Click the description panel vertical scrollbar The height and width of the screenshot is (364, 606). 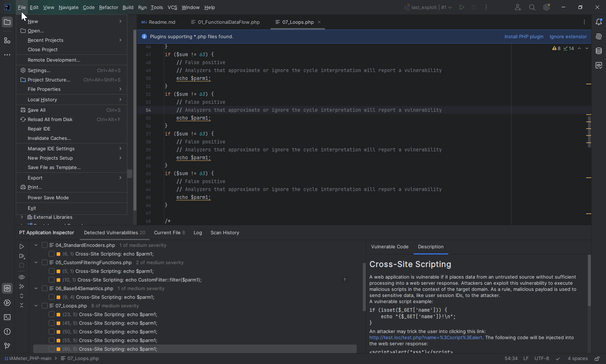click(589, 280)
